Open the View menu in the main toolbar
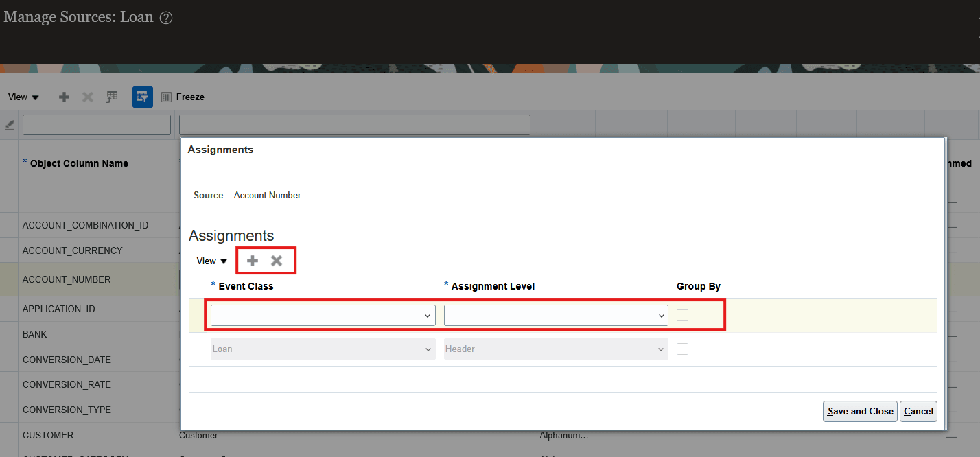Viewport: 980px width, 457px height. click(23, 97)
